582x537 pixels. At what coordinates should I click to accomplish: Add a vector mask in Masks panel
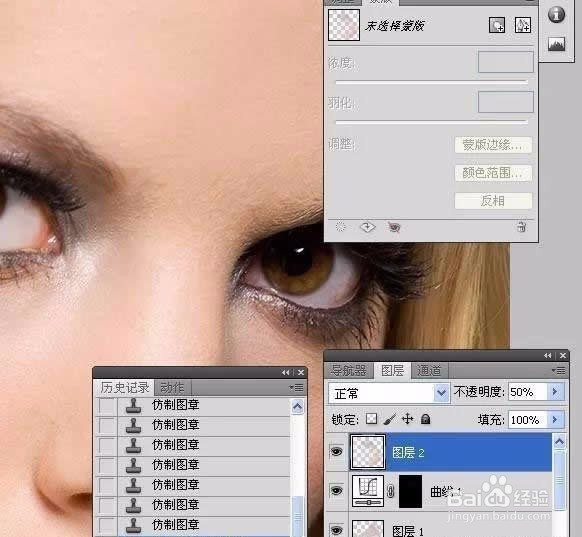[x=523, y=25]
